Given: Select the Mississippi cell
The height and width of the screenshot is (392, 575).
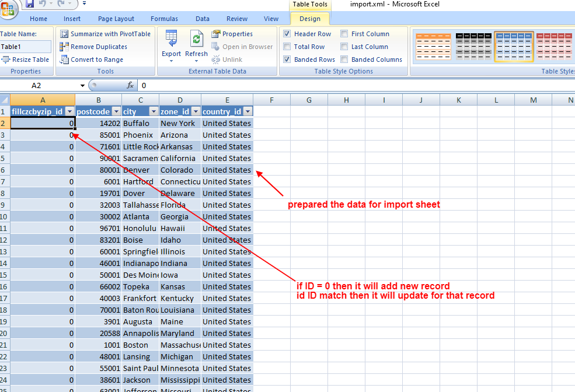Looking at the screenshot, I should [x=180, y=380].
